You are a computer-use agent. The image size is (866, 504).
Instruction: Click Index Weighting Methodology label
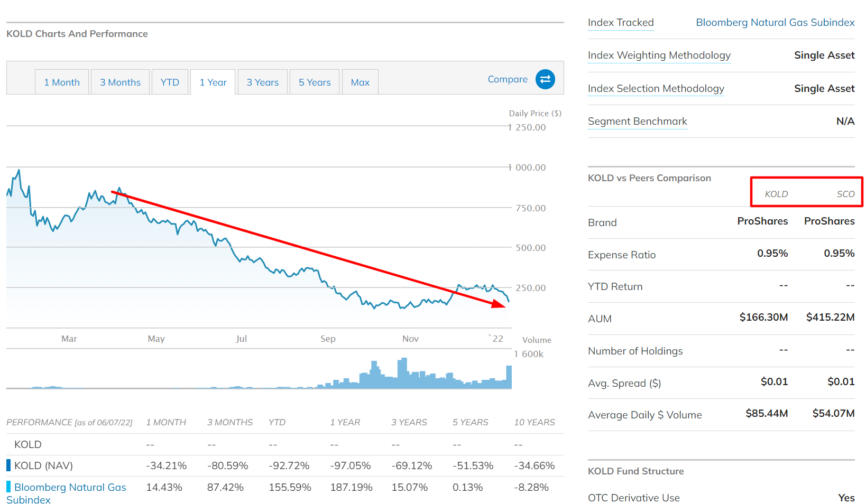pyautogui.click(x=659, y=55)
